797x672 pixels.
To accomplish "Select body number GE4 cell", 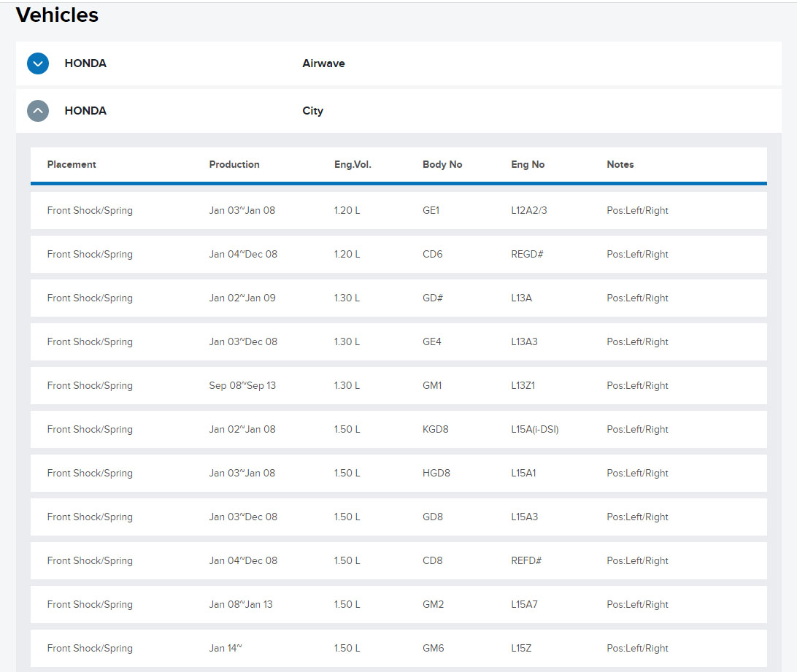I will point(432,341).
